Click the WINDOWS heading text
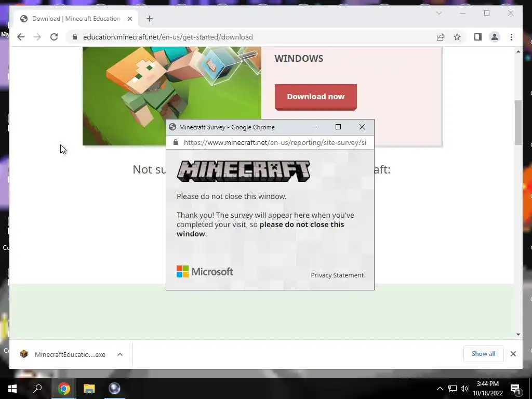Image resolution: width=532 pixels, height=399 pixels. [x=299, y=58]
